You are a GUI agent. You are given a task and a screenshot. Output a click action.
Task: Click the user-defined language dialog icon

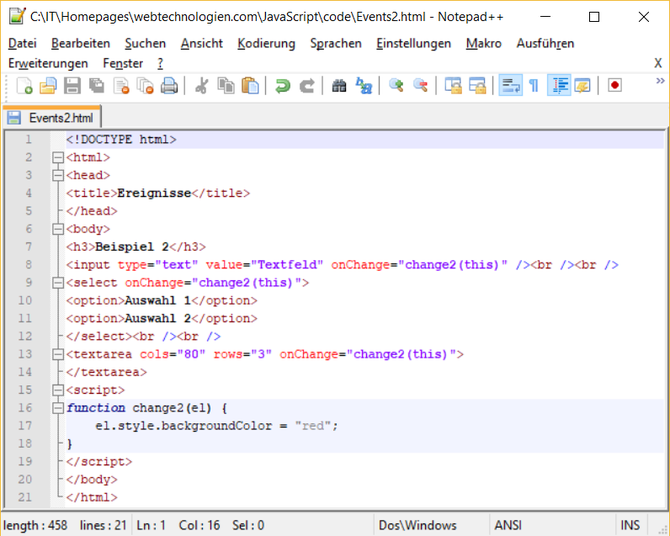pos(583,86)
